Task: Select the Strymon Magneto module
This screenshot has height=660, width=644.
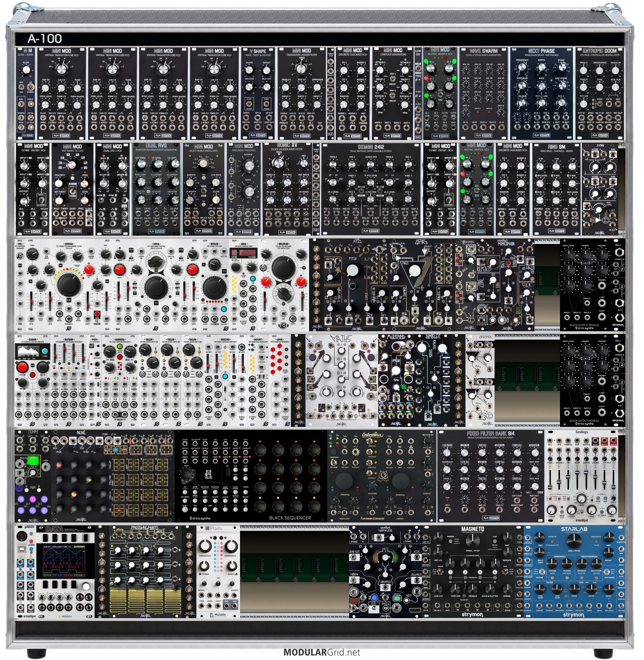Action: [x=472, y=572]
